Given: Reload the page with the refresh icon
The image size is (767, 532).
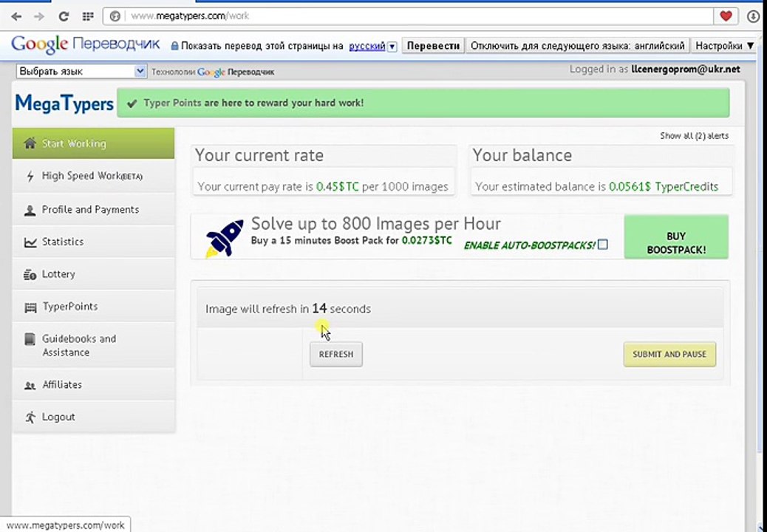Looking at the screenshot, I should coord(64,16).
